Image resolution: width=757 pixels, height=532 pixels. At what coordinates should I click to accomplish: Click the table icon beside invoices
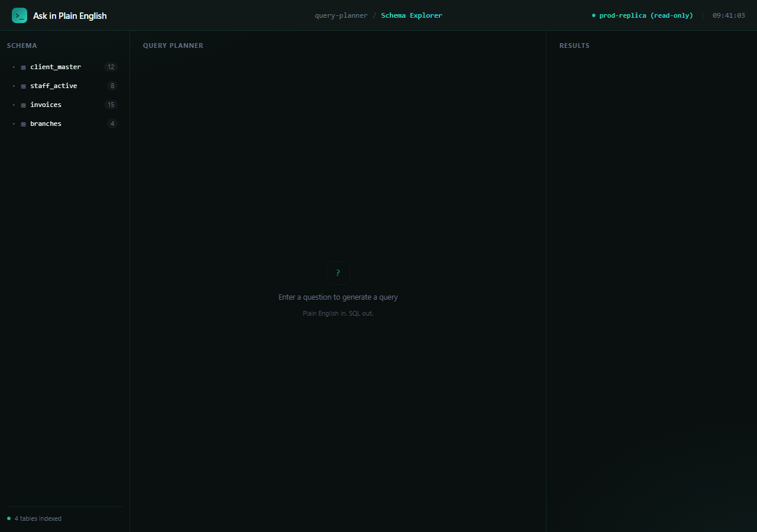[x=24, y=105]
